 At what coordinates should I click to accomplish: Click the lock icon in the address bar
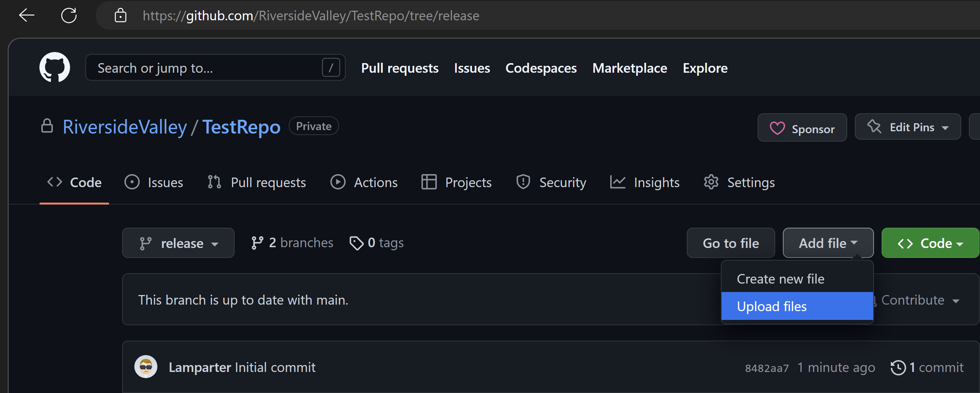pyautogui.click(x=121, y=15)
